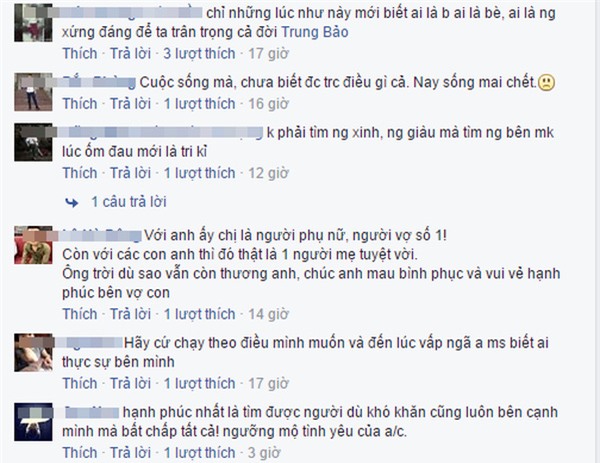View likes on the 'Hãy cứ chạy' comment
600x463 pixels.
coord(199,383)
